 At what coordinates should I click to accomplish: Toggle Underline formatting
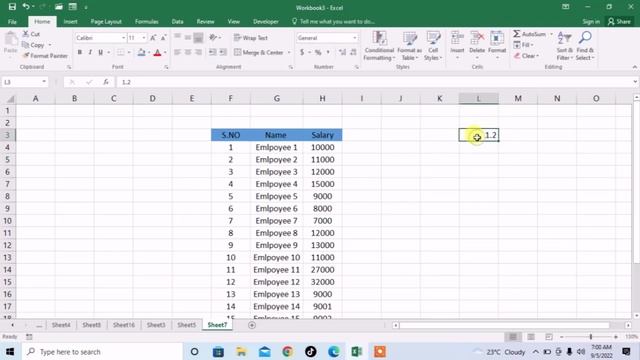(100, 52)
